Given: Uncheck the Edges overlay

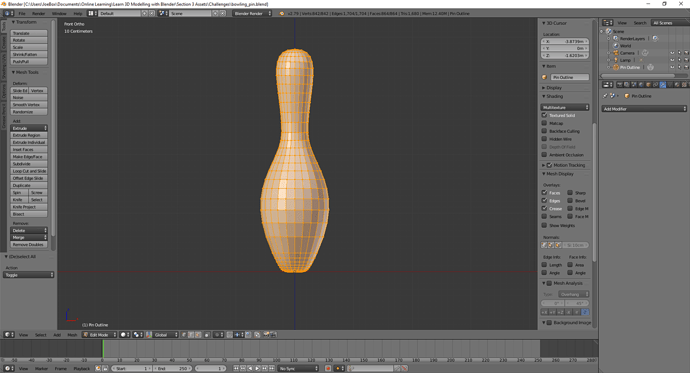Looking at the screenshot, I should (x=544, y=200).
